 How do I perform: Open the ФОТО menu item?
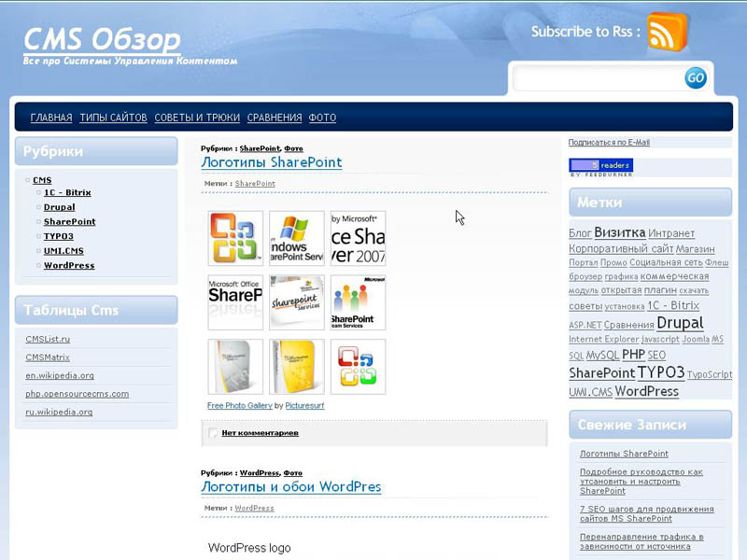pos(322,118)
